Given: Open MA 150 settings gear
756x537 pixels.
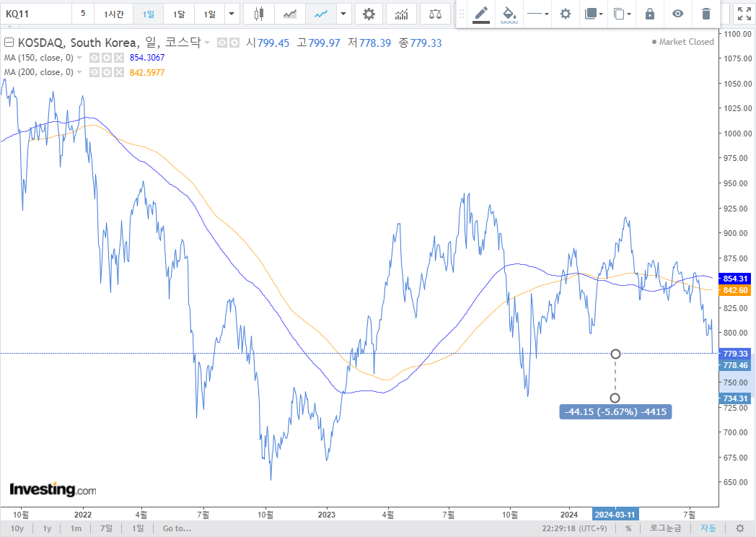Looking at the screenshot, I should [107, 58].
